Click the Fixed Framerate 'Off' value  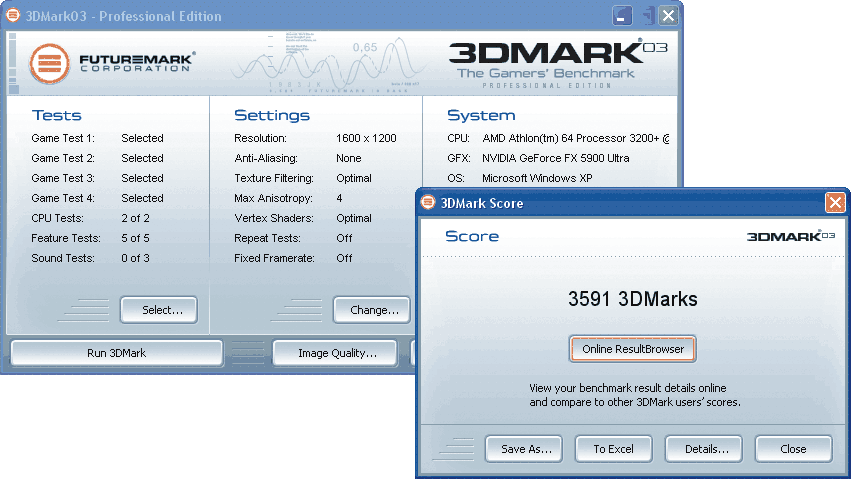point(344,258)
